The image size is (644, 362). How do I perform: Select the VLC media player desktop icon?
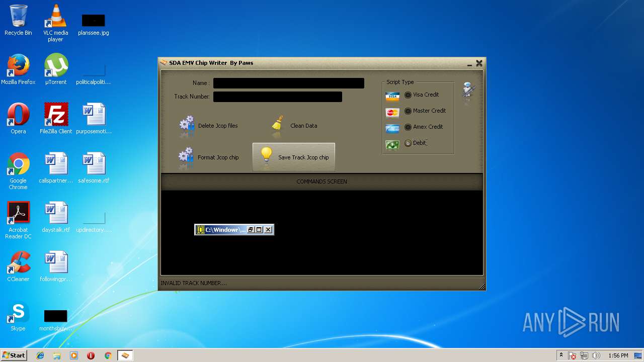(55, 23)
